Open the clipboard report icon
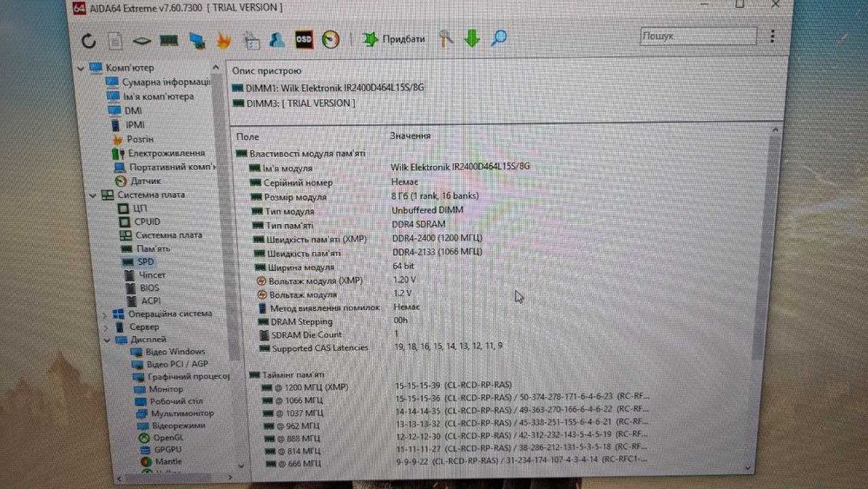 pyautogui.click(x=251, y=40)
